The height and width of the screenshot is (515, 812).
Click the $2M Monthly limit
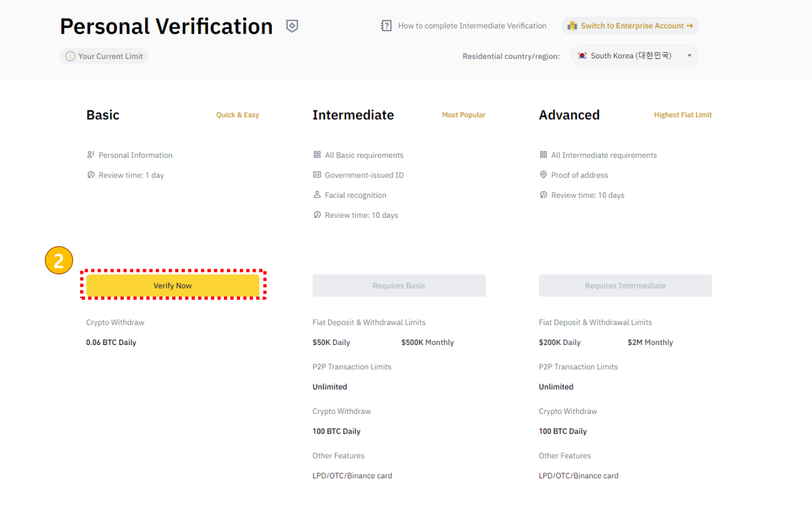pyautogui.click(x=650, y=343)
